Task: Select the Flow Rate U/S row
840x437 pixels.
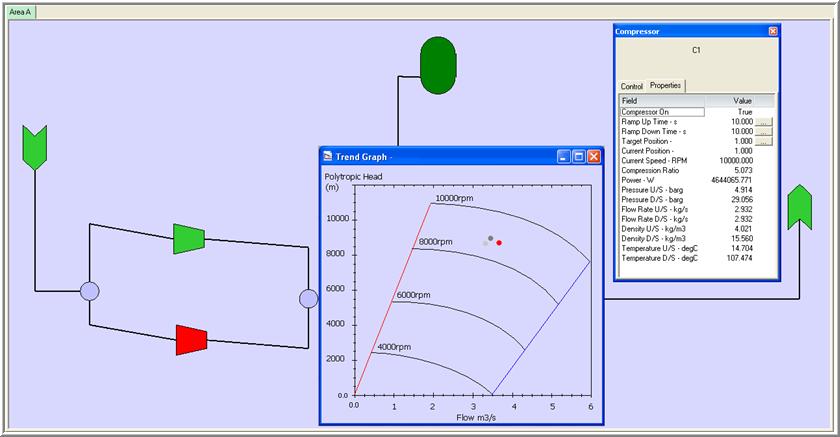Action: tap(697, 209)
